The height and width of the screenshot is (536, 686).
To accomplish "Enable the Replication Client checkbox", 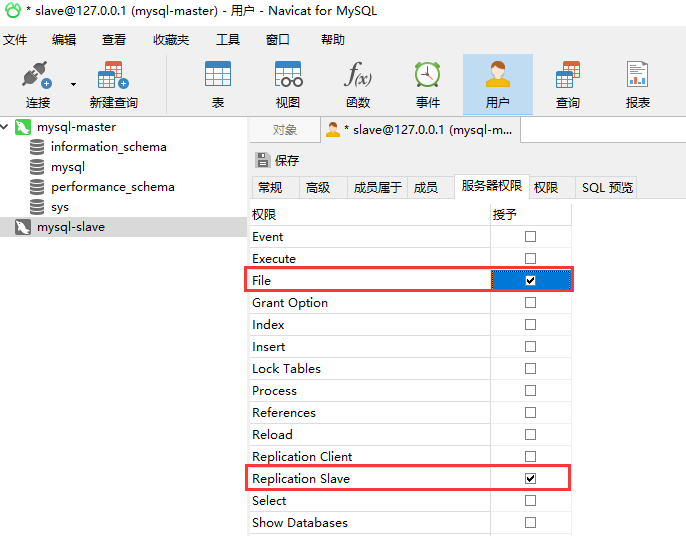I will 530,456.
